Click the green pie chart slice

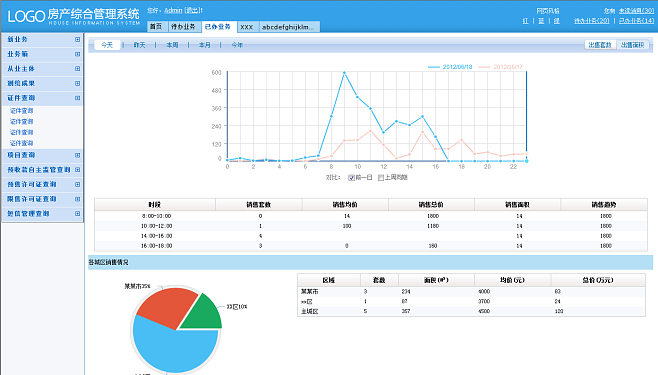point(204,315)
